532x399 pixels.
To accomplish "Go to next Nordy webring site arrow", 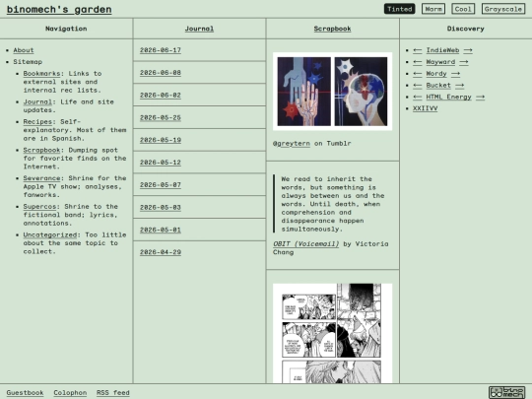I will click(456, 74).
